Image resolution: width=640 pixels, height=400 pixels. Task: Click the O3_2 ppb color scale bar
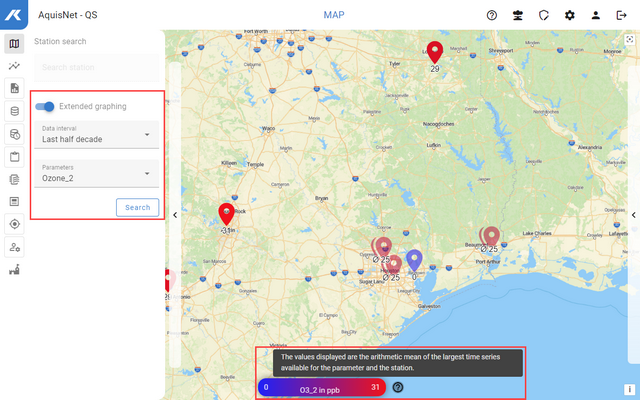click(320, 387)
